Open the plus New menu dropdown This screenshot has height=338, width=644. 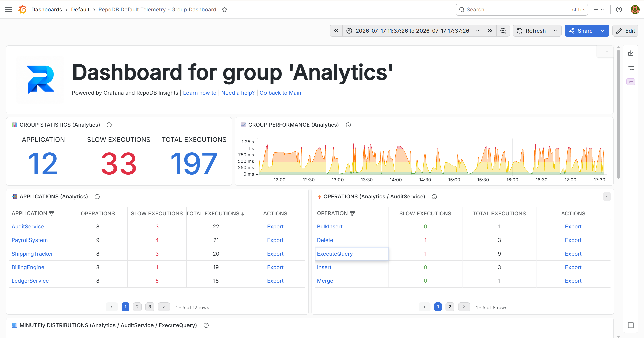599,10
